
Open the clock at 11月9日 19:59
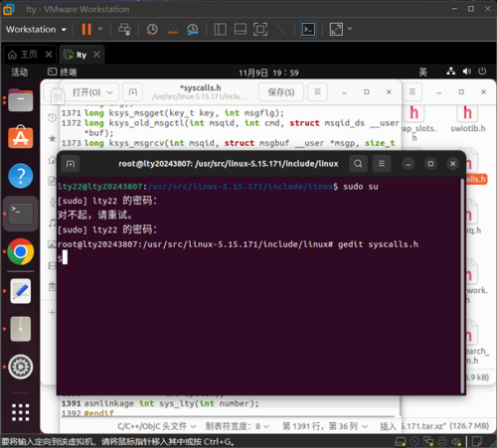268,73
